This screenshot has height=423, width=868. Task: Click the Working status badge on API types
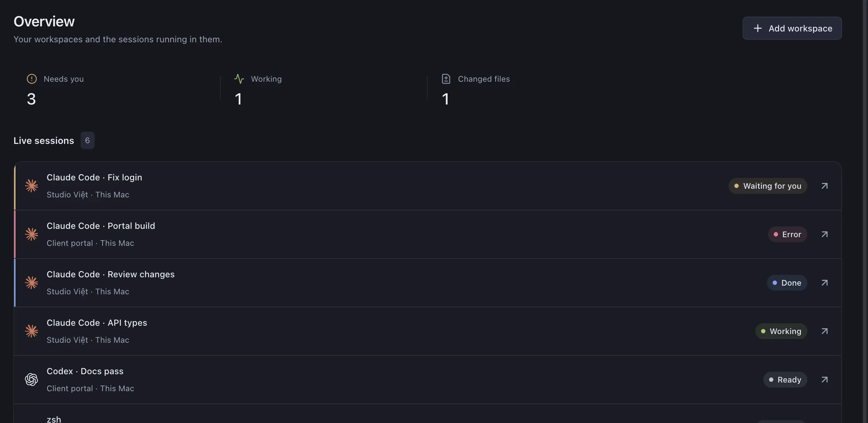coord(781,331)
